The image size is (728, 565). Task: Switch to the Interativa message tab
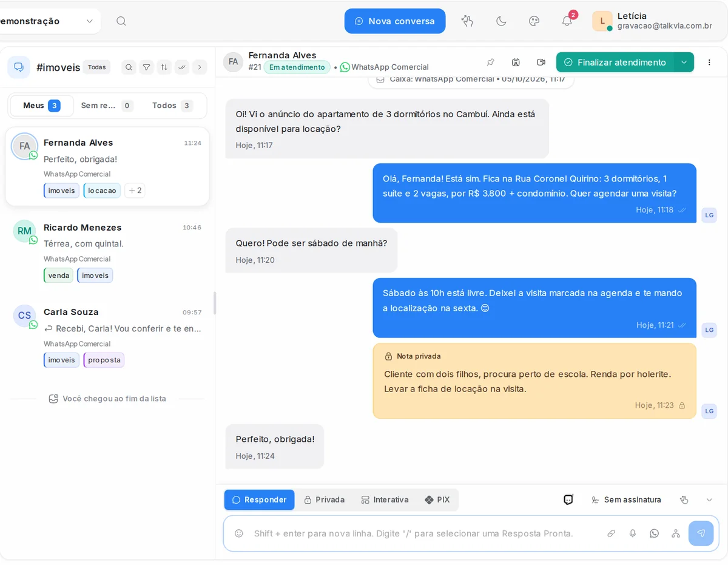[385, 500]
